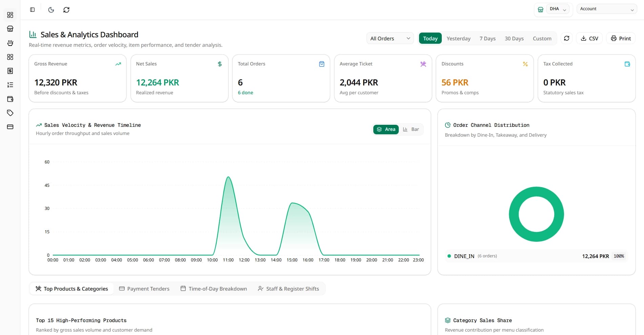Switch chart to Area view

386,130
